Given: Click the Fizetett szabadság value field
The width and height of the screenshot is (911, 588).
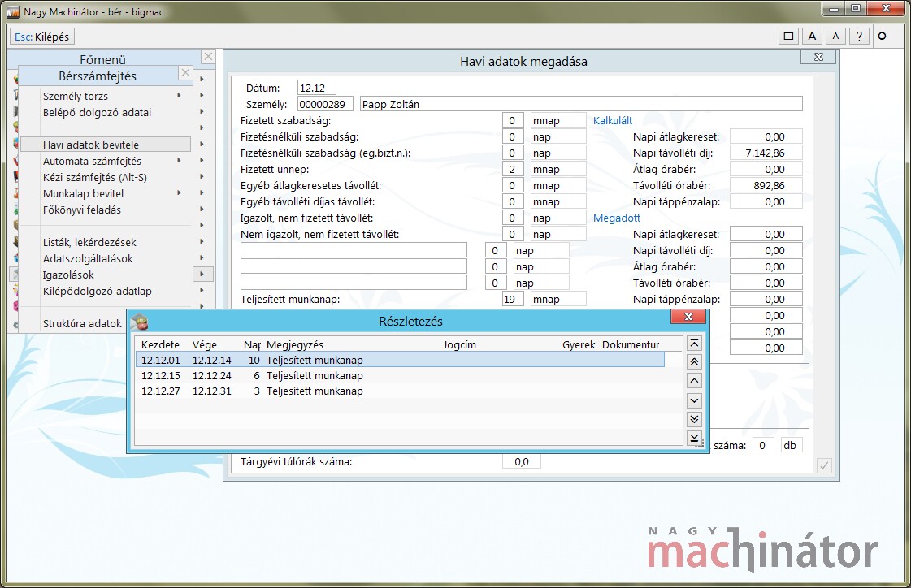Looking at the screenshot, I should point(513,120).
